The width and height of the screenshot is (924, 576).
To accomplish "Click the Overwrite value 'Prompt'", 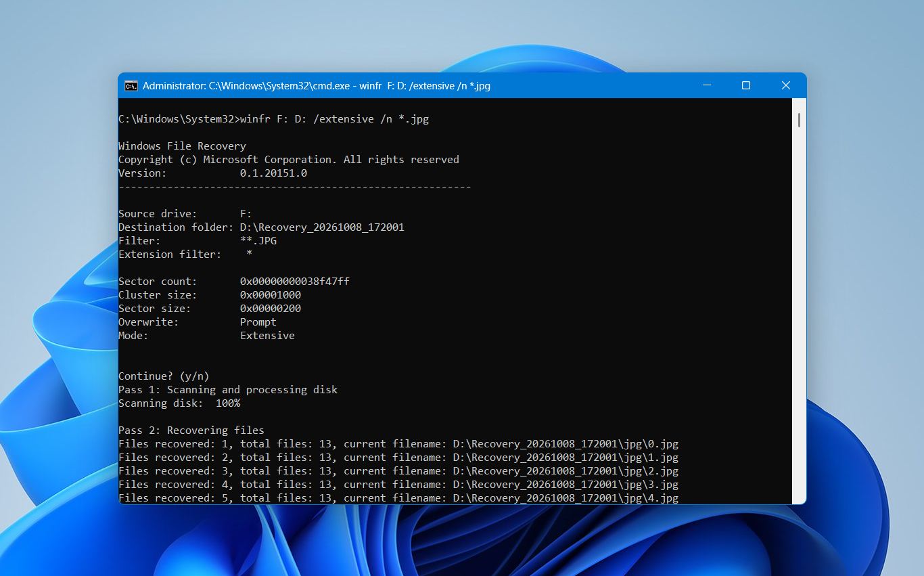I will (x=258, y=322).
